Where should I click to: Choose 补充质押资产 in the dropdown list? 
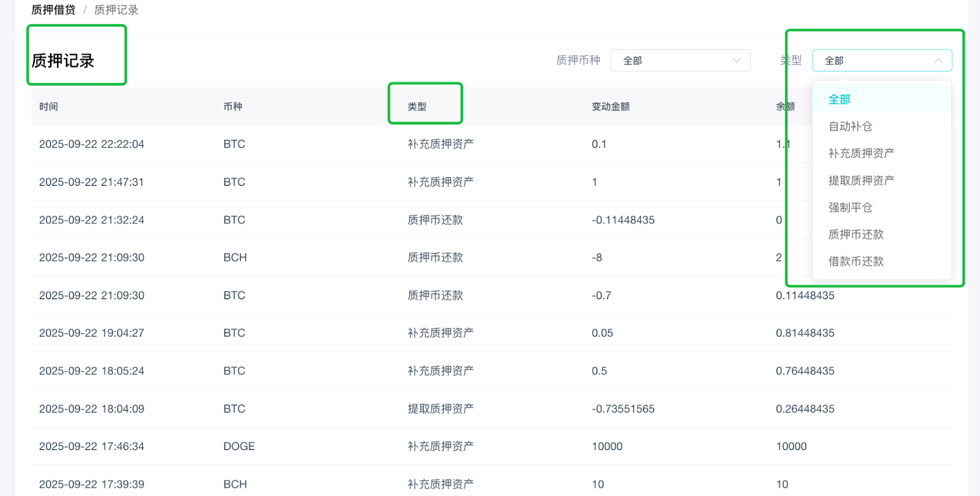[x=882, y=153]
